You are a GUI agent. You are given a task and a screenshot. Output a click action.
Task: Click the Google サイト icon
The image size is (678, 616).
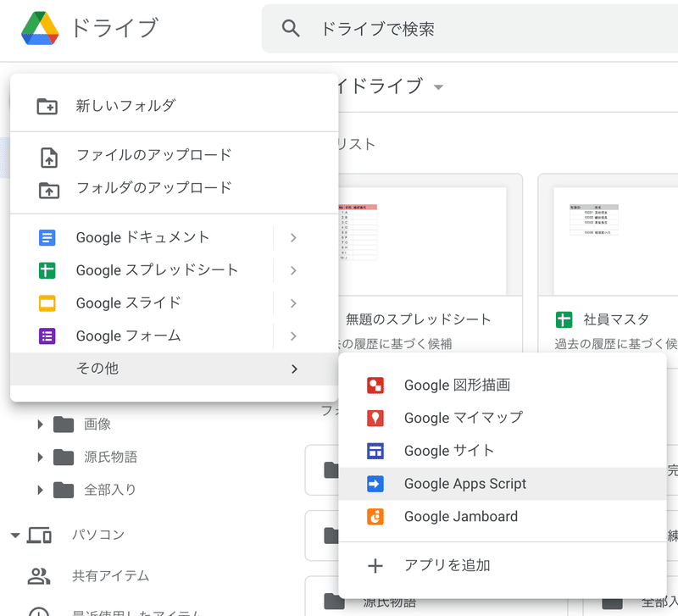(375, 451)
